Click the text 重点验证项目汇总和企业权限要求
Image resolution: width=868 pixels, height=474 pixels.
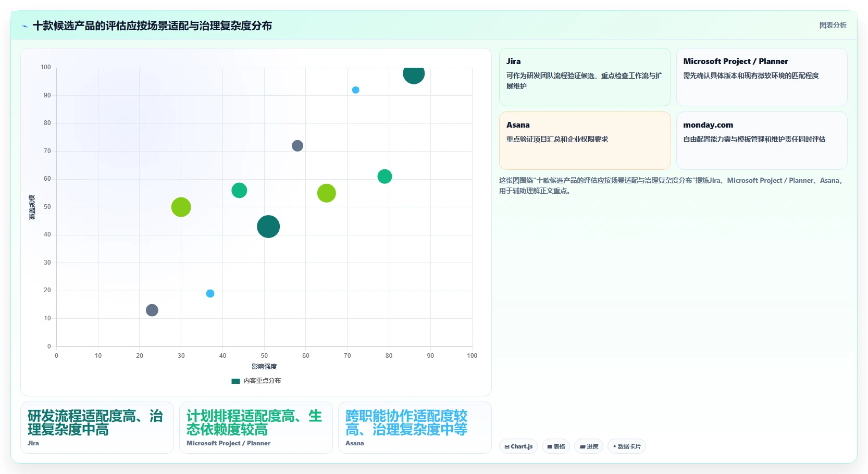557,139
